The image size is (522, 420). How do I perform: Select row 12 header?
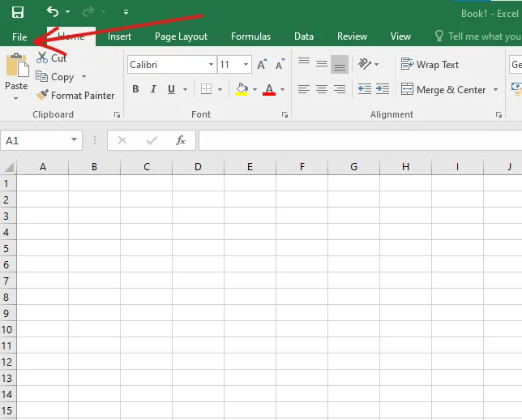(x=6, y=362)
